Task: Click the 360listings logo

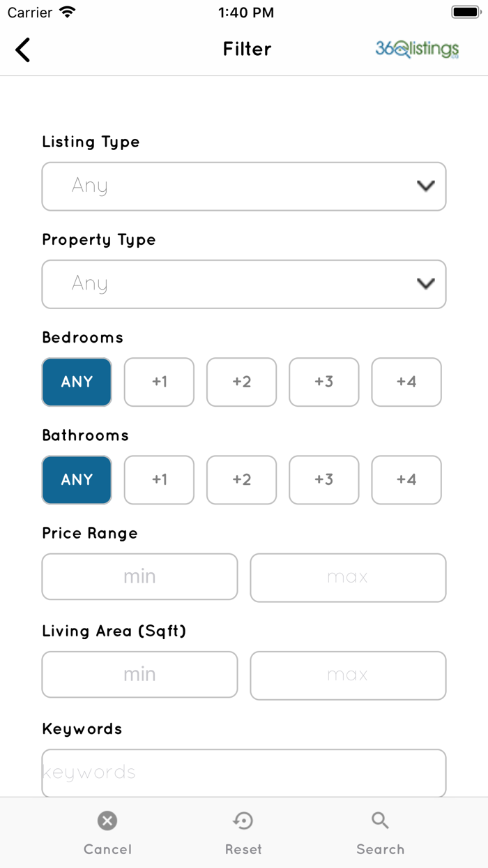Action: coord(416,50)
